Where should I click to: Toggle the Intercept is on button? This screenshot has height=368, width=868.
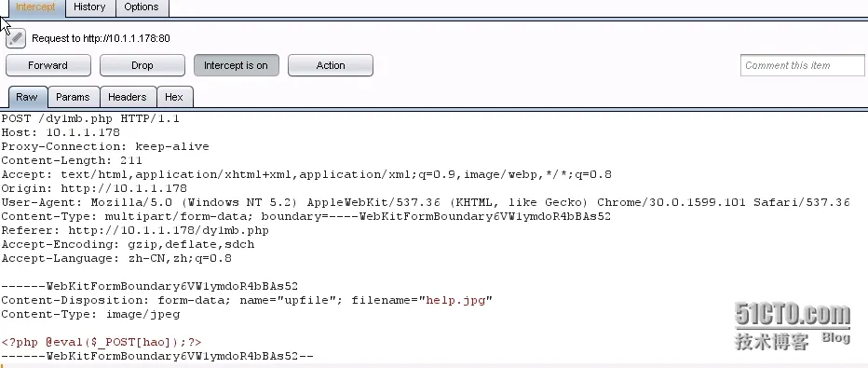click(237, 65)
